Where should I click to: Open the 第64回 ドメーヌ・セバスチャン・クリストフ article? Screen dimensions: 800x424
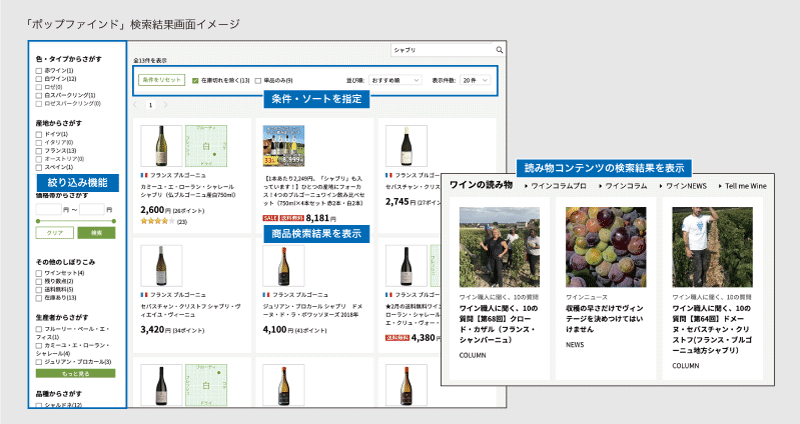pos(711,329)
